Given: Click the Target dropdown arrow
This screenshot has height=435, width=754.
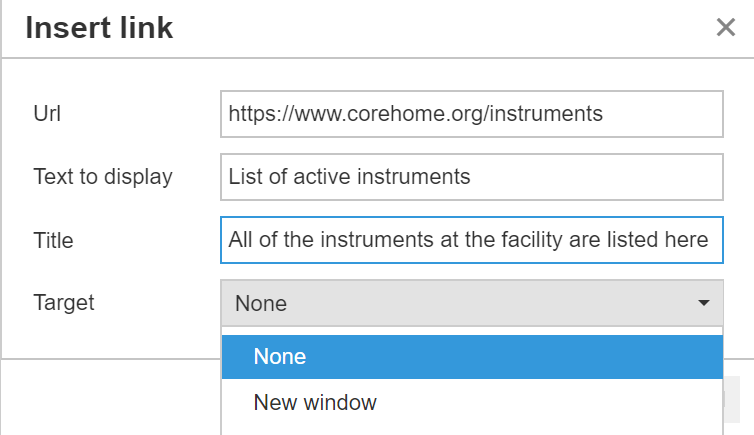Looking at the screenshot, I should [x=704, y=303].
